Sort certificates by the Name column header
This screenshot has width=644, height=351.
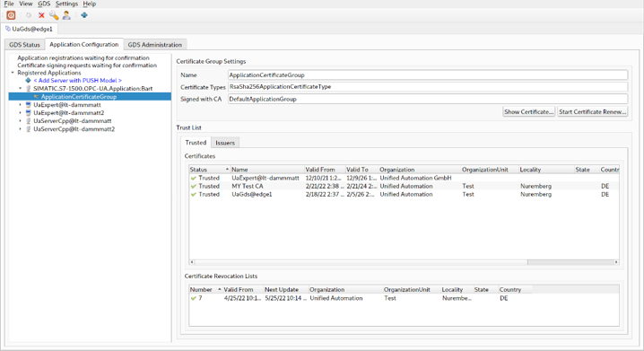pyautogui.click(x=267, y=170)
